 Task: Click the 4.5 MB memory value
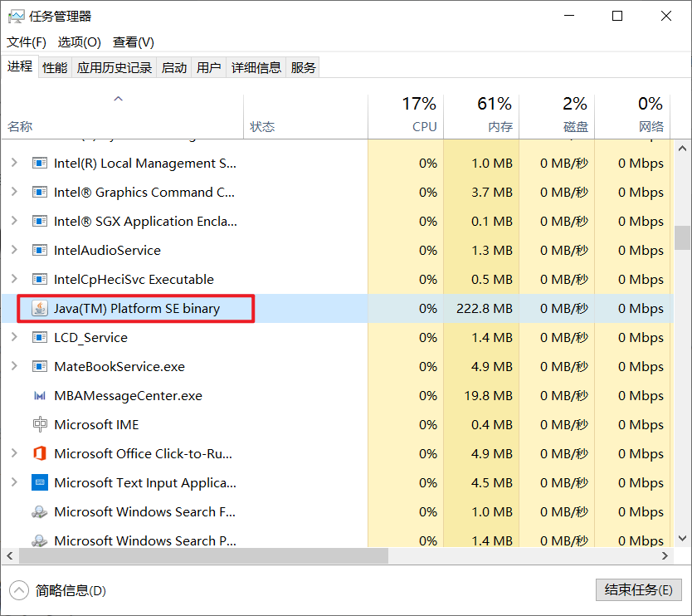click(492, 482)
